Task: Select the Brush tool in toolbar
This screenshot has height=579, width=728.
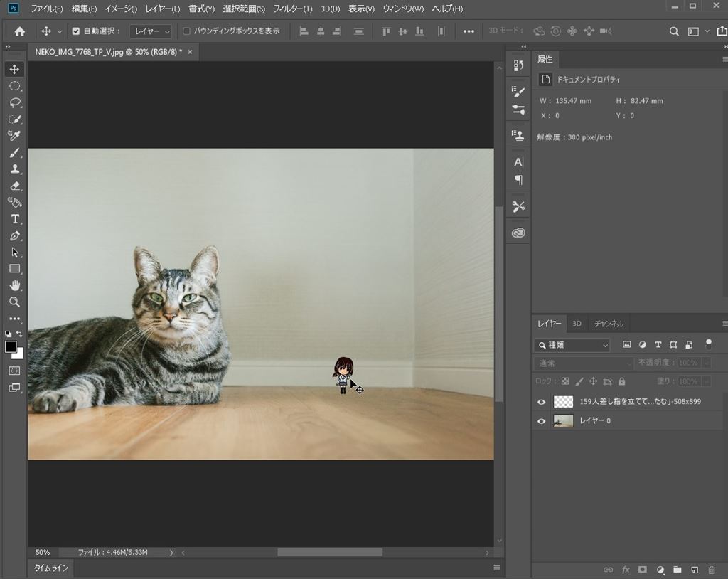Action: (14, 153)
